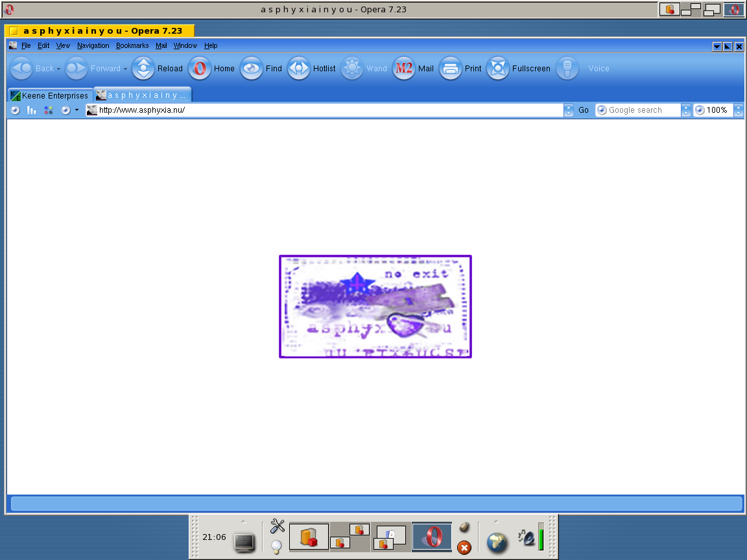Open the Forward history dropdown arrow
Viewport: 747px width, 560px height.
pos(125,69)
